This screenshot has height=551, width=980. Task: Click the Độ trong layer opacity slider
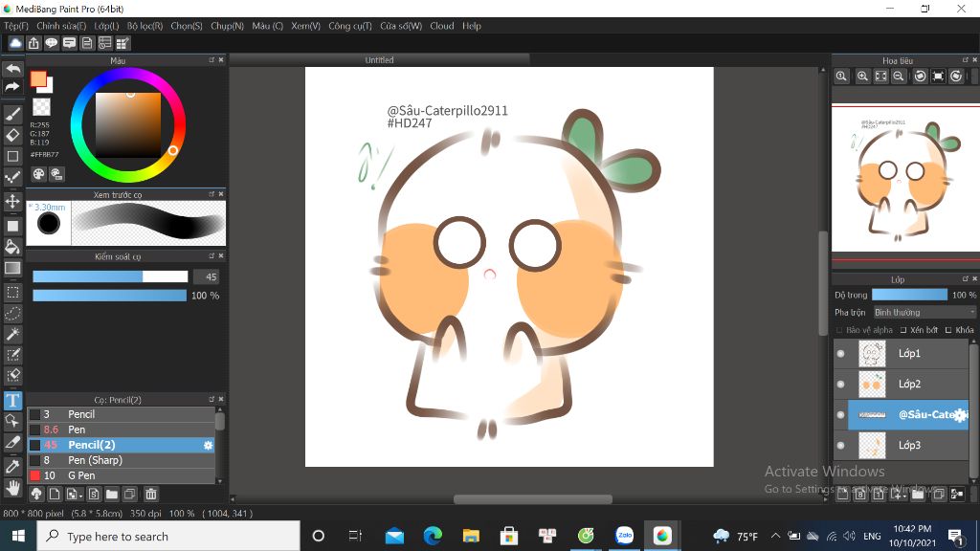click(x=909, y=295)
